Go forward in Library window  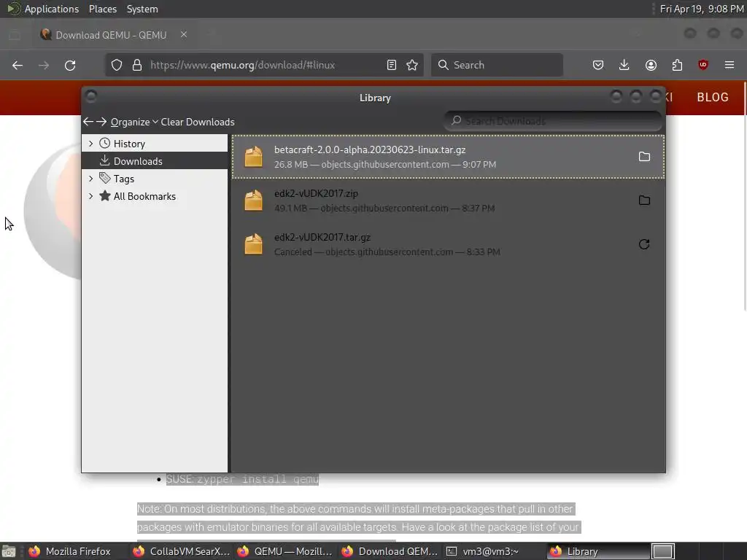(x=101, y=122)
